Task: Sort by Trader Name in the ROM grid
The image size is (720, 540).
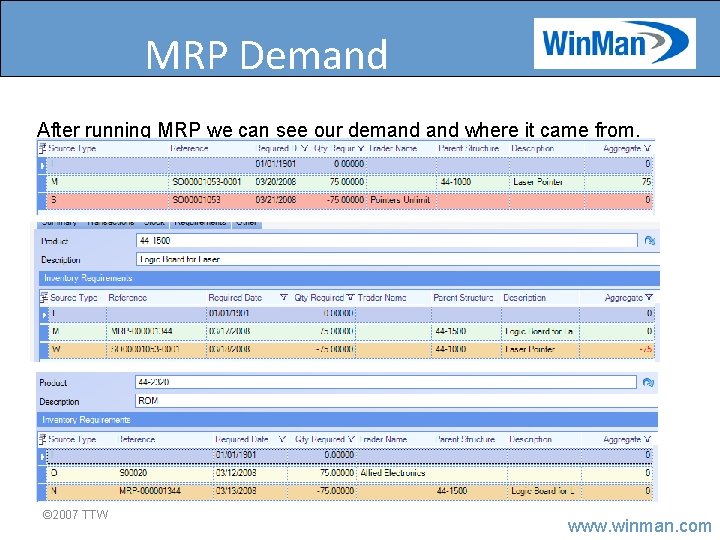Action: coord(383,439)
